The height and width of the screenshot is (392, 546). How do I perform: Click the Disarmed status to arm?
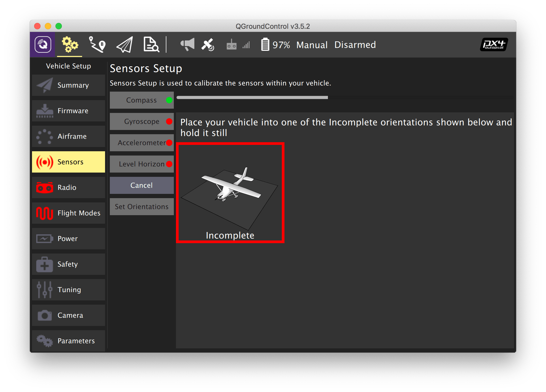pos(355,44)
